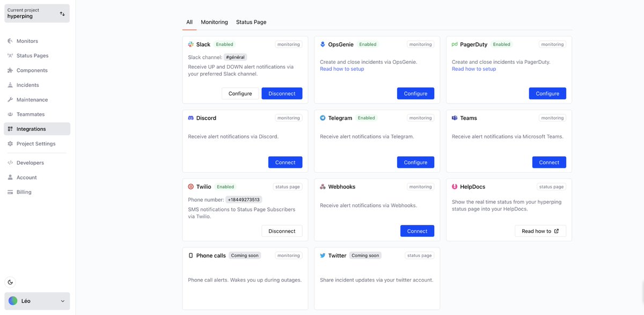Click the Slack logo icon

pyautogui.click(x=191, y=45)
